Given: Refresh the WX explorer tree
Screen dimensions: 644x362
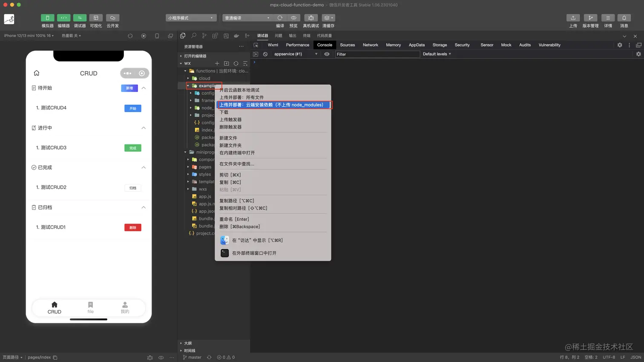Looking at the screenshot, I should tap(236, 63).
